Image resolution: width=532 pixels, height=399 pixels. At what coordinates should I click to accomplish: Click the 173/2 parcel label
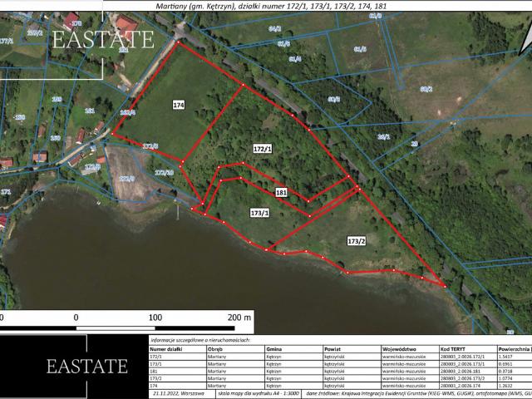[x=356, y=240]
